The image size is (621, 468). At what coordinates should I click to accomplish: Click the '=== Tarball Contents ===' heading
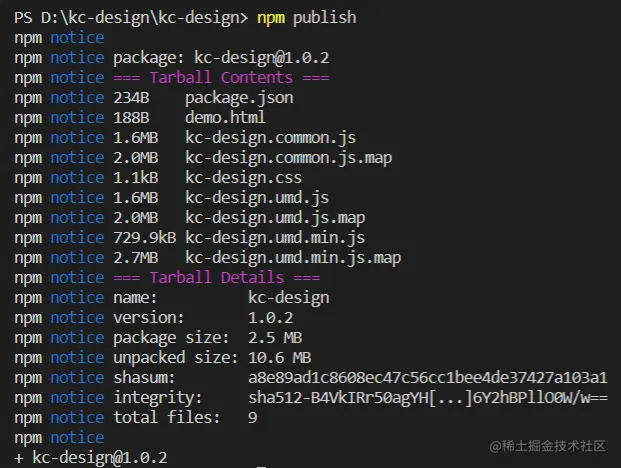(221, 78)
